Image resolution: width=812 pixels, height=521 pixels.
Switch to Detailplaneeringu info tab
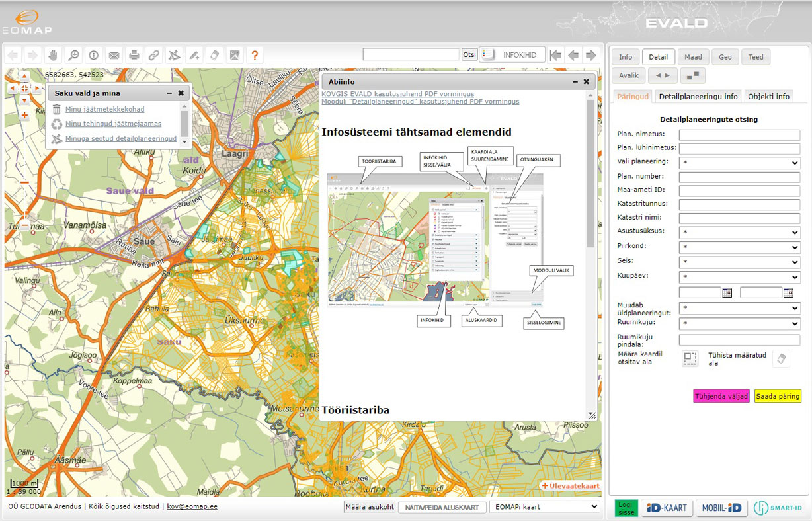click(698, 97)
